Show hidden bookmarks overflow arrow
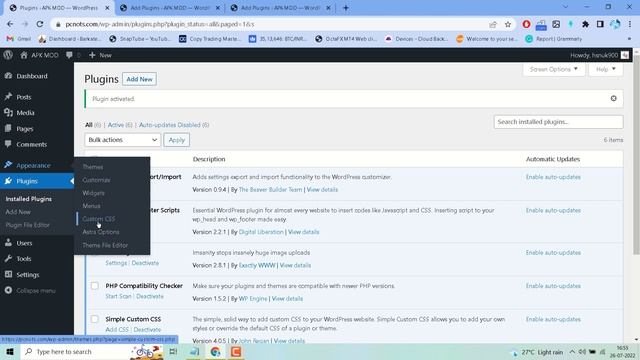 (x=629, y=39)
